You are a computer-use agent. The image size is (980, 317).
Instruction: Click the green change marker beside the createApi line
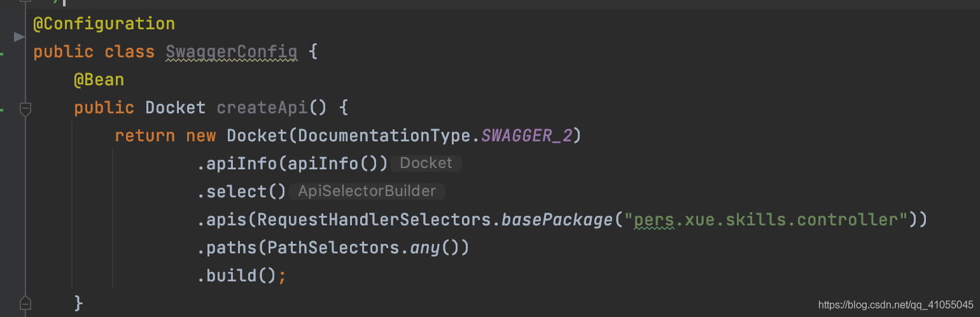(x=2, y=109)
